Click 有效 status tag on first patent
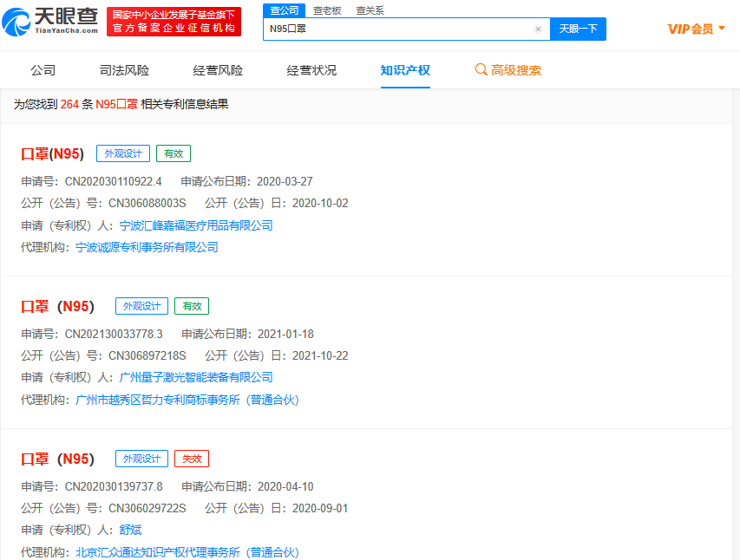This screenshot has width=740, height=560. tap(174, 153)
